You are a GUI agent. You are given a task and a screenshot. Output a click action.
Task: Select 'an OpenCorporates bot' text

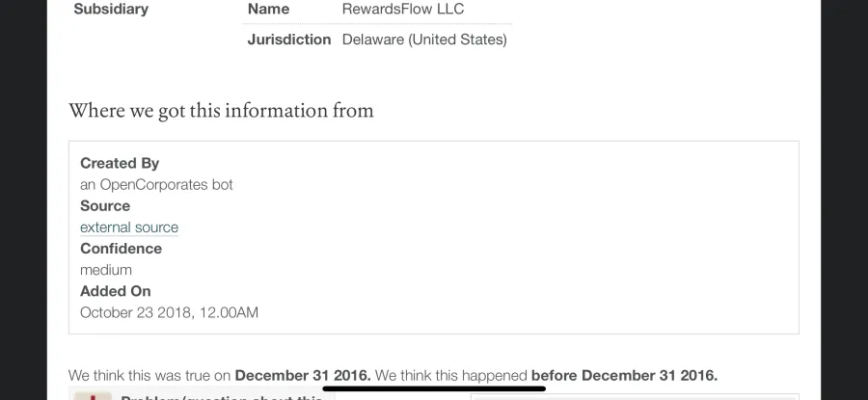click(x=156, y=184)
